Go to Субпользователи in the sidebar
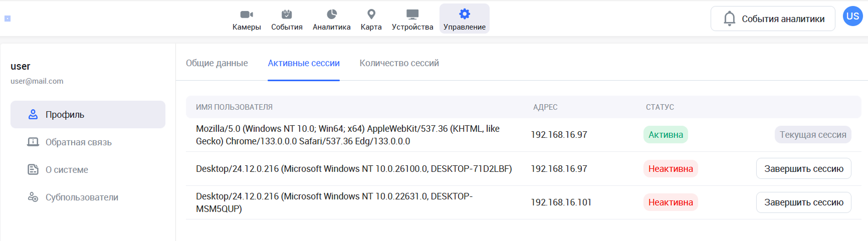 coord(82,197)
